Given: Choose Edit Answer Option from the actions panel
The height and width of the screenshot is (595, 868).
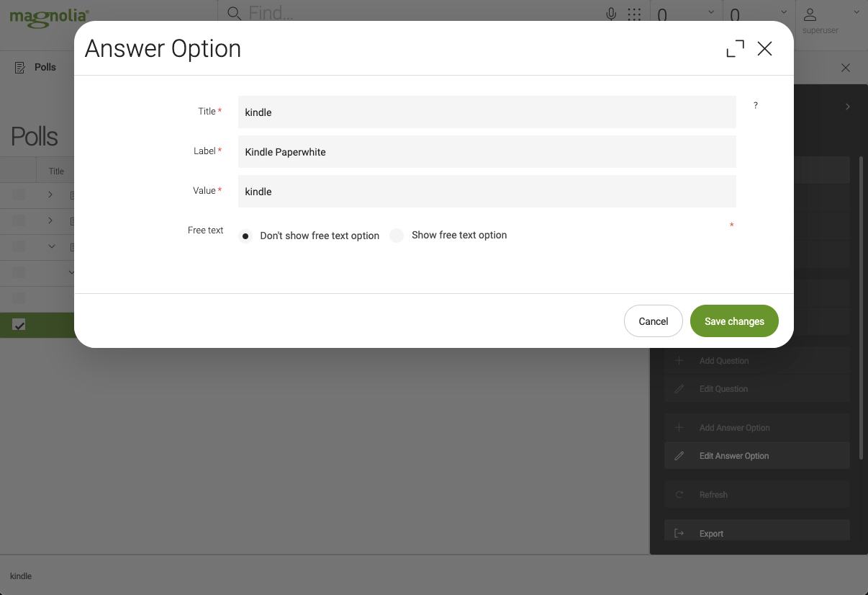Looking at the screenshot, I should pyautogui.click(x=734, y=455).
